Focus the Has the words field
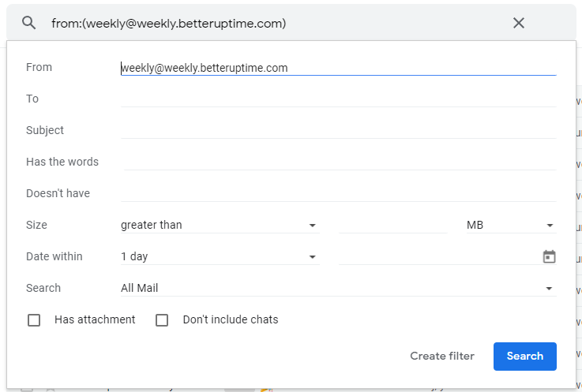 point(340,162)
